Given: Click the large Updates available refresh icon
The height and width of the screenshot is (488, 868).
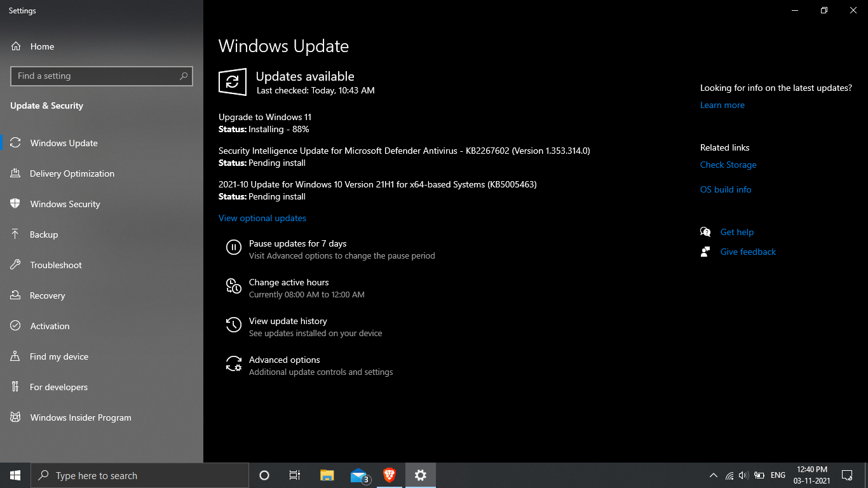Looking at the screenshot, I should [233, 82].
